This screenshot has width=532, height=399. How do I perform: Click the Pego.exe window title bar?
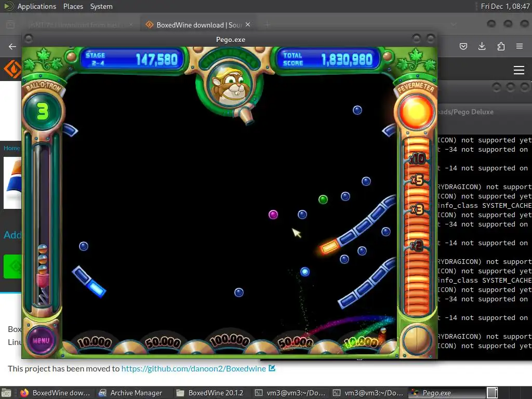point(230,39)
